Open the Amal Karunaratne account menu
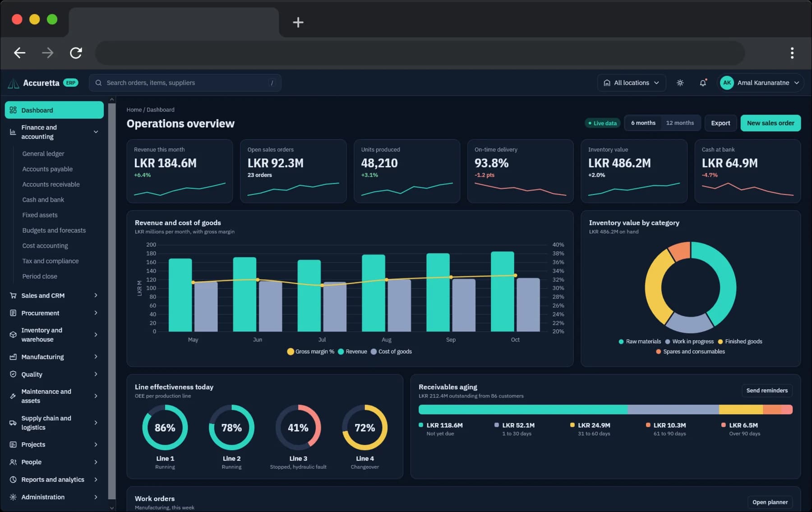This screenshot has height=512, width=812. pos(760,83)
